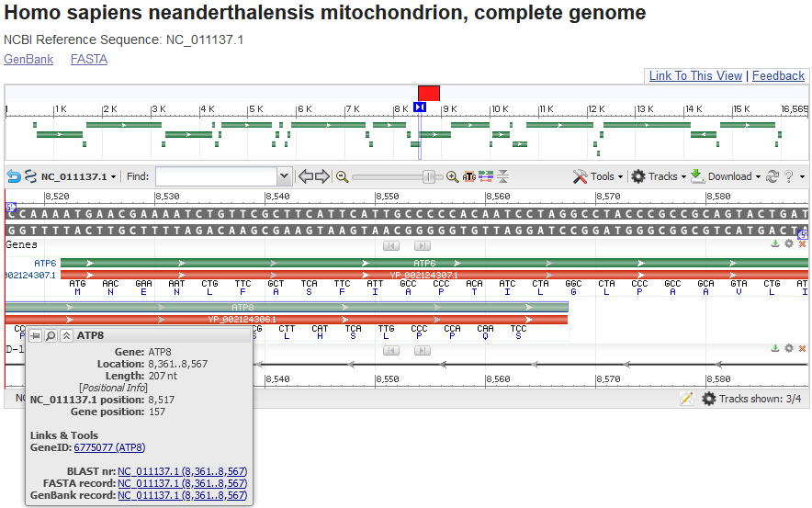The height and width of the screenshot is (508, 812).
Task: Toggle the strand flip DNA icon
Action: coord(30,176)
